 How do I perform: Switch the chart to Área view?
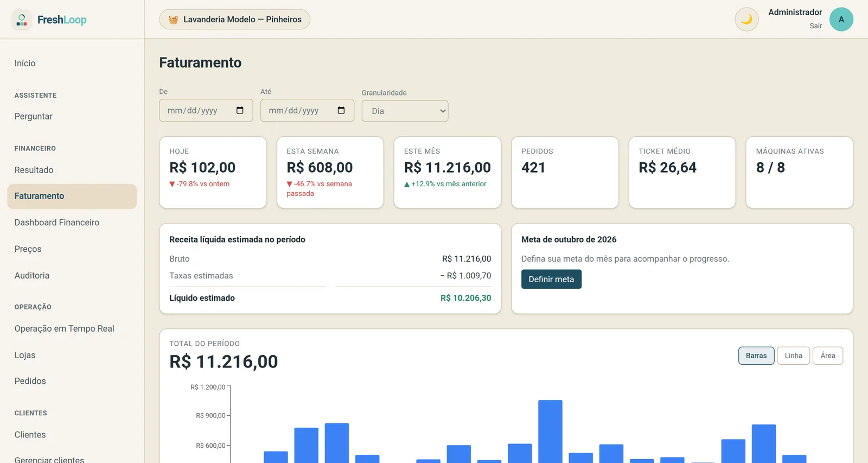click(828, 356)
